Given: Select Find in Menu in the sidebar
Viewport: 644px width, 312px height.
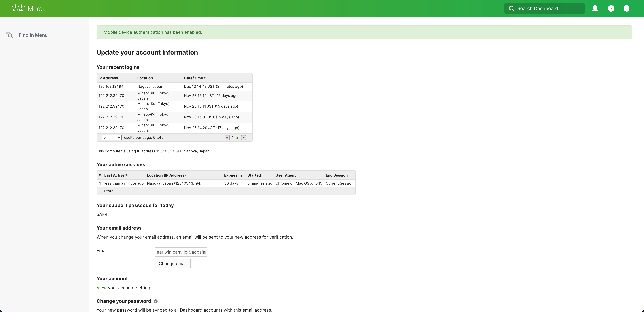Looking at the screenshot, I should point(33,35).
